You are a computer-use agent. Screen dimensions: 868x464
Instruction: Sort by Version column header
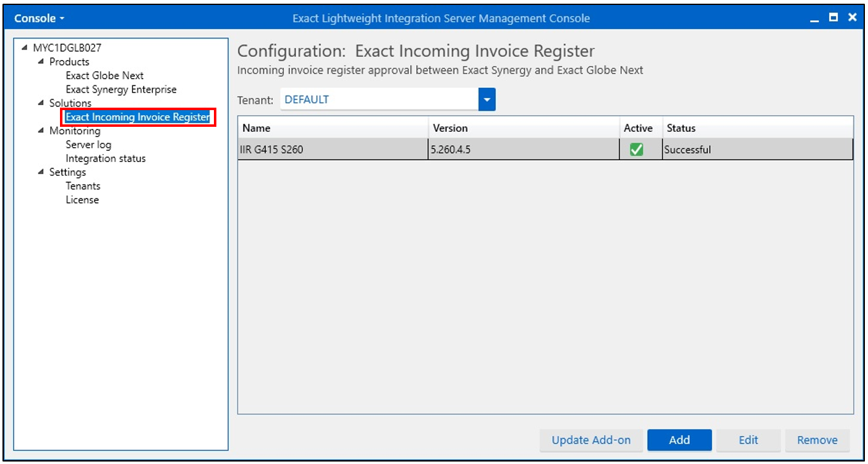524,128
